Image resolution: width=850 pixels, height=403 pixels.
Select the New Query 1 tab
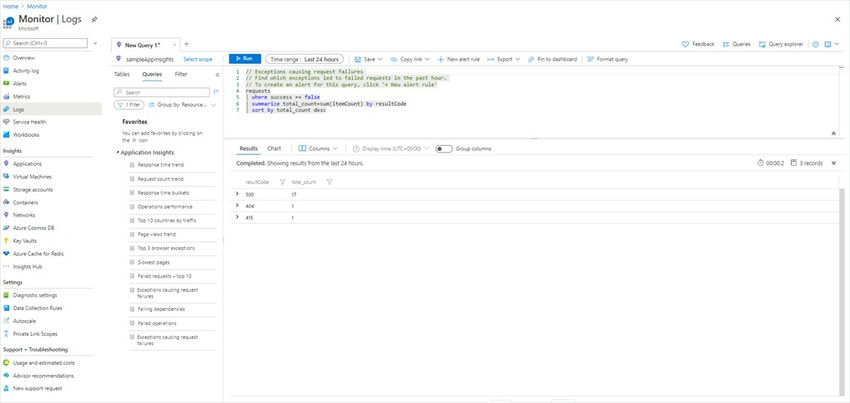(x=143, y=45)
